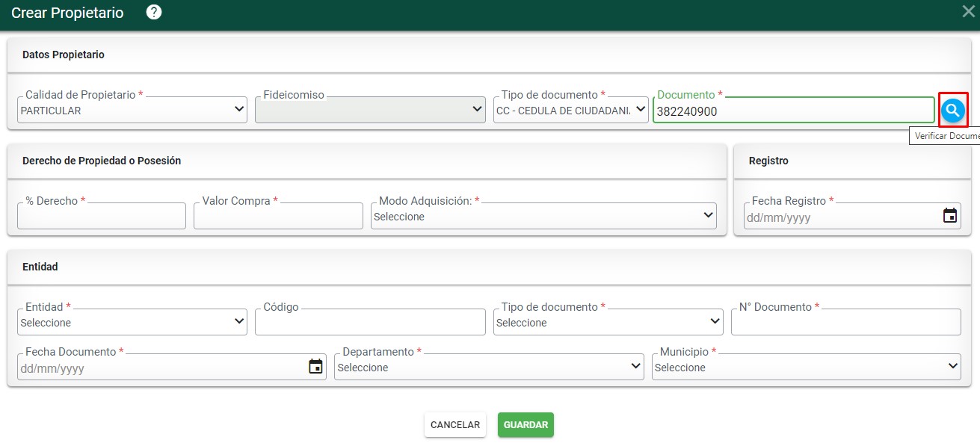Screen dimensions: 980x446
Task: Expand the Municipio dropdown
Action: (807, 367)
